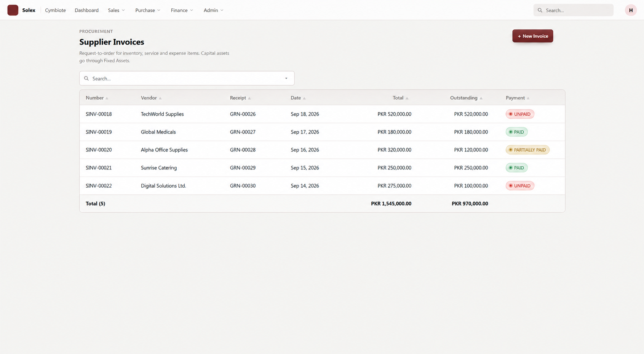Click the magnifier icon in the invoice search
Image resolution: width=644 pixels, height=354 pixels.
[x=86, y=78]
